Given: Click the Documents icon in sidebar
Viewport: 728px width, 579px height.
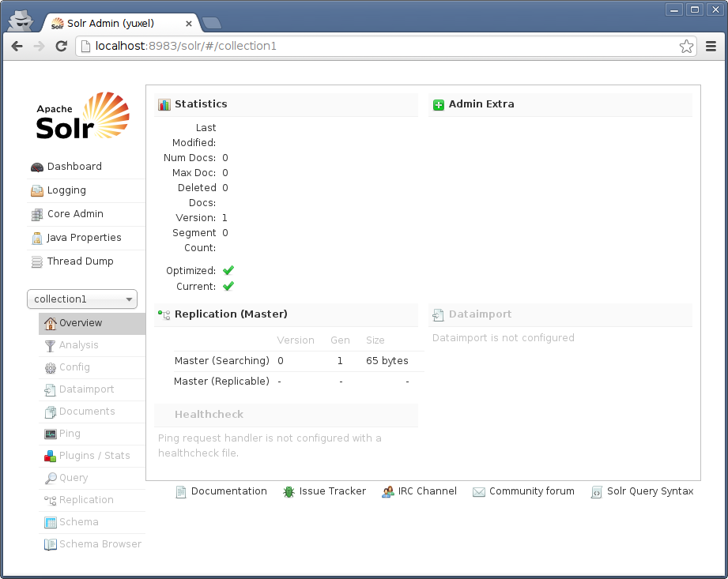Looking at the screenshot, I should [x=50, y=412].
